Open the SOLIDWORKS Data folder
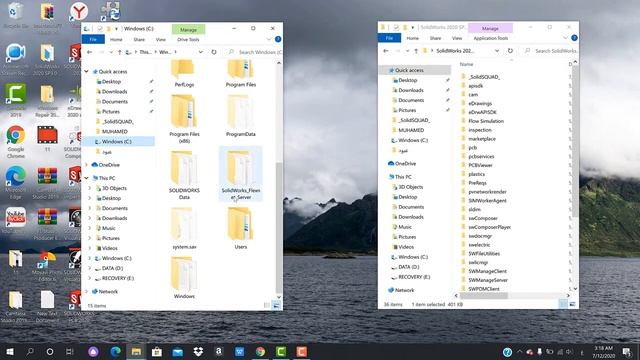Screen dimensions: 640x360 184,176
